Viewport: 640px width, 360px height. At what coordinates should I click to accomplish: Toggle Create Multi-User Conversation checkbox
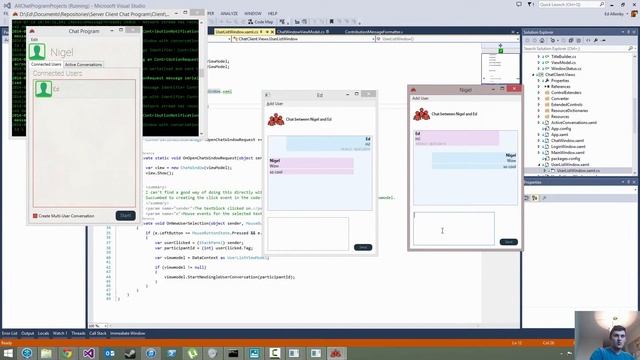tap(35, 216)
